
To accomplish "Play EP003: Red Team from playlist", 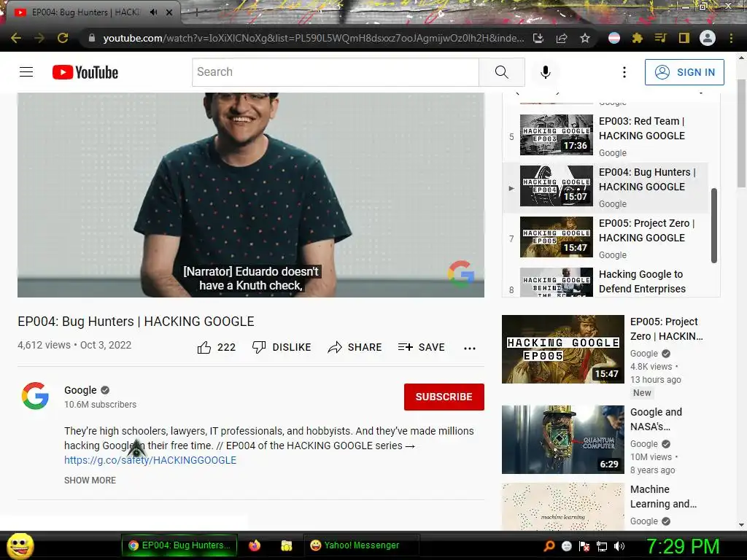I will (x=605, y=136).
